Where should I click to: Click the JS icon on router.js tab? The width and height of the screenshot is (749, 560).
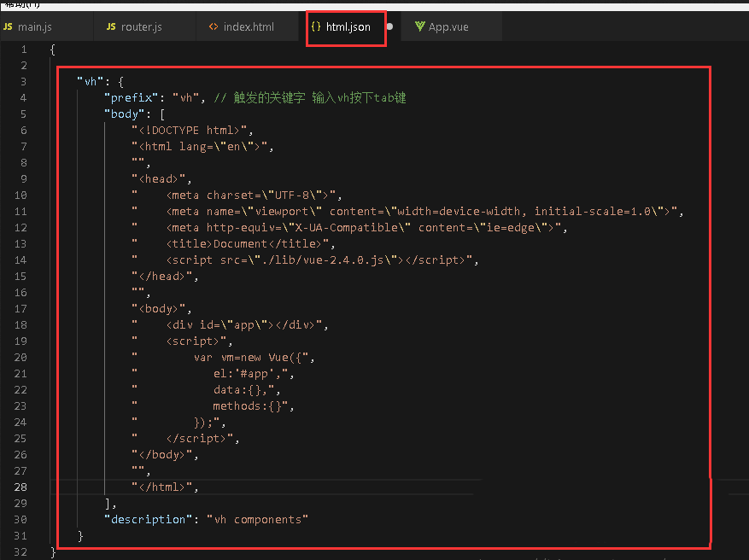(111, 26)
